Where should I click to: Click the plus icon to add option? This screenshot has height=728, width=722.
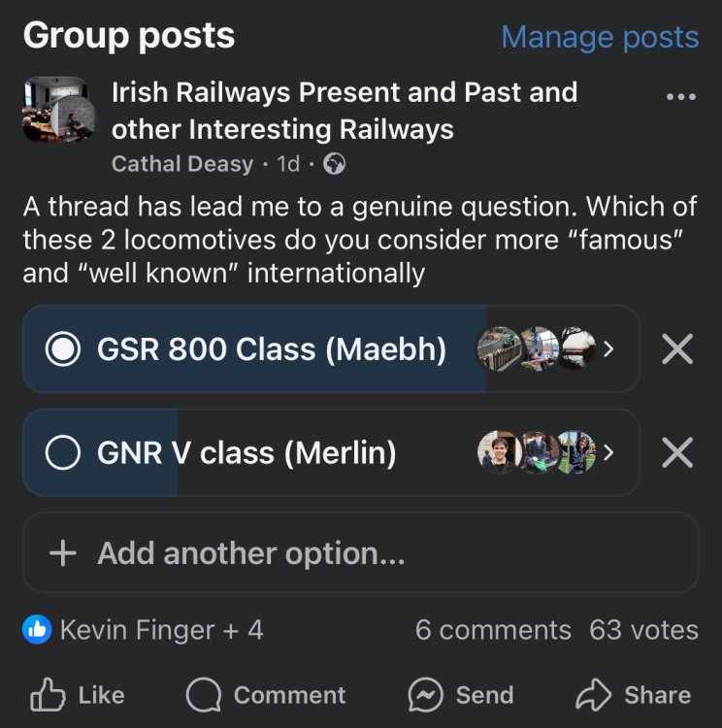point(62,553)
